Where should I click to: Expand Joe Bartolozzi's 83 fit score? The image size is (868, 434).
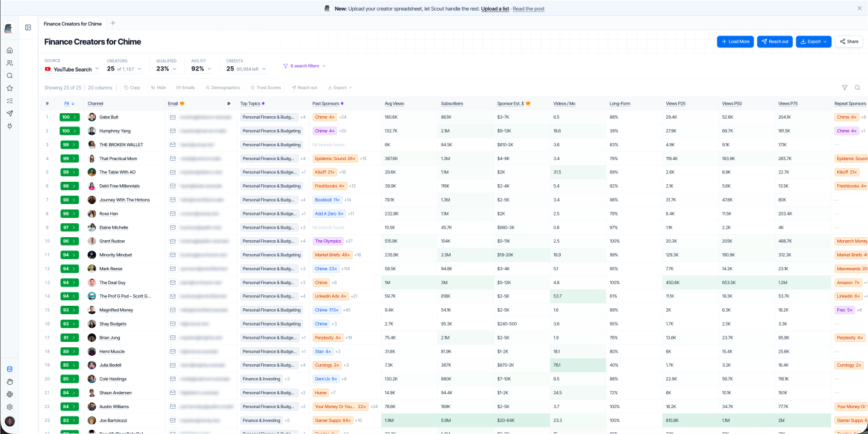pyautogui.click(x=69, y=420)
